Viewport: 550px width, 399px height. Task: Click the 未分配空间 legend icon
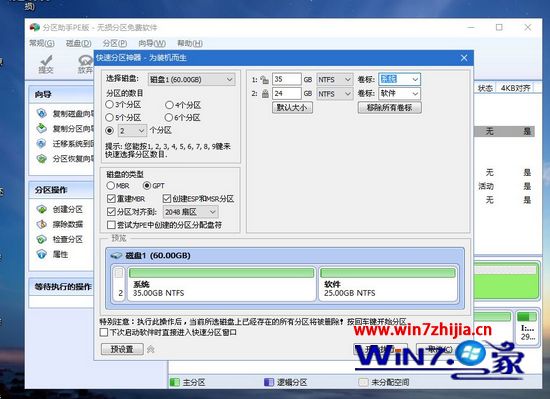(363, 382)
